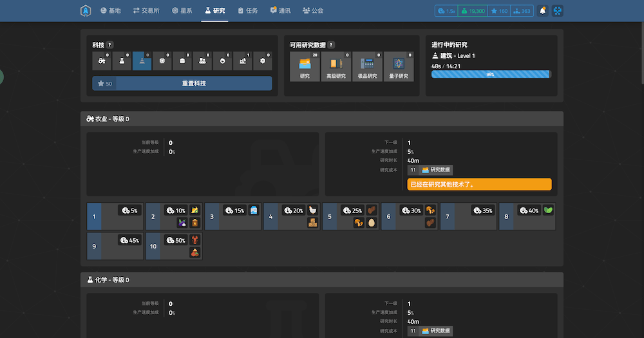Select the chemistry flask tech icon

(x=122, y=61)
